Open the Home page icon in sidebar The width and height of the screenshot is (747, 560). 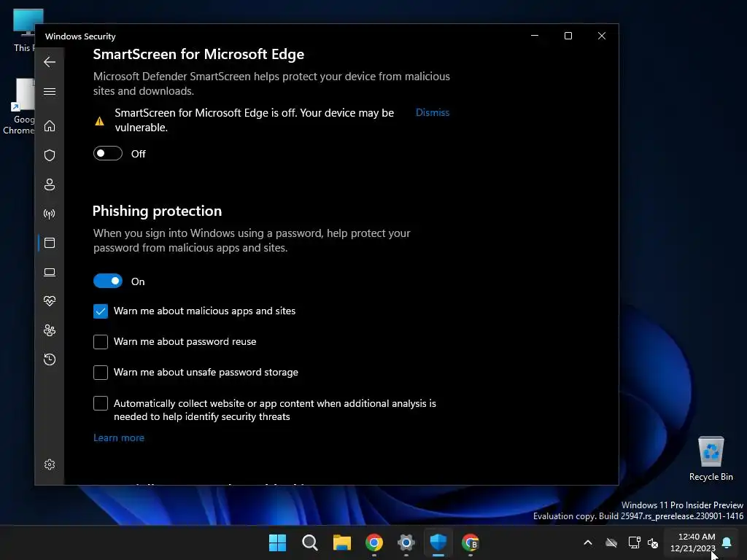[50, 125]
